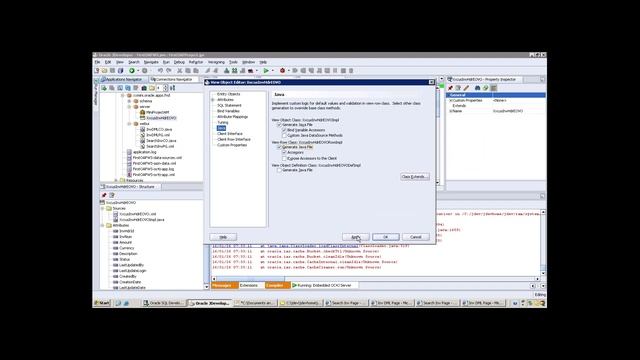
Task: Toggle Generate Java File under View Row Class
Action: 279,147
